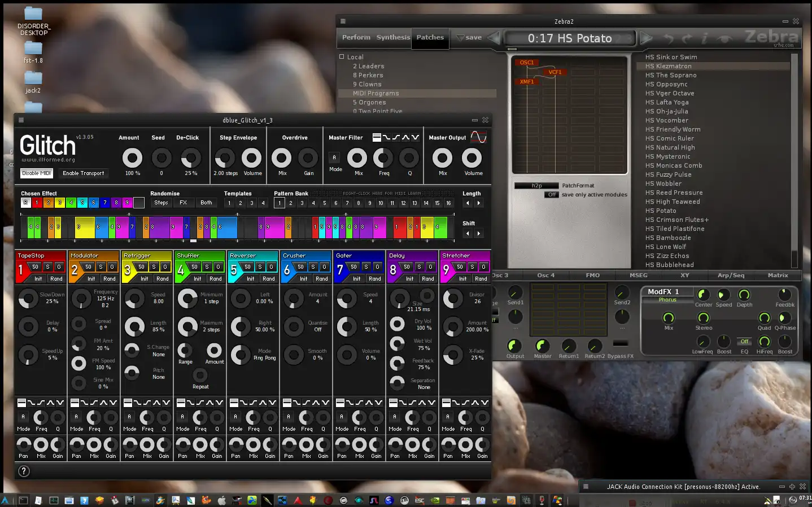The height and width of the screenshot is (507, 812).
Task: Open the save dropdown in Zebra
Action: pyautogui.click(x=469, y=38)
